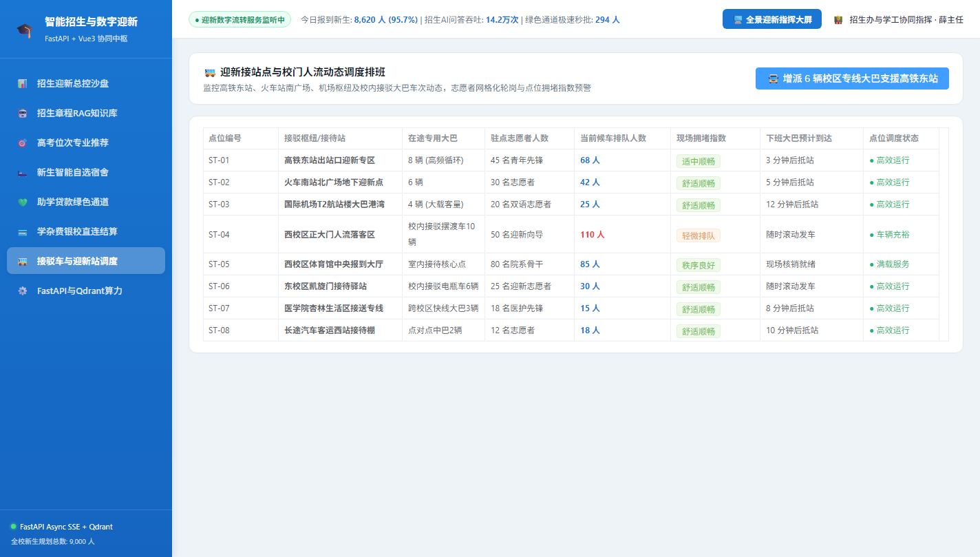Click row ST-08 cell
The height and width of the screenshot is (557, 980).
point(241,330)
